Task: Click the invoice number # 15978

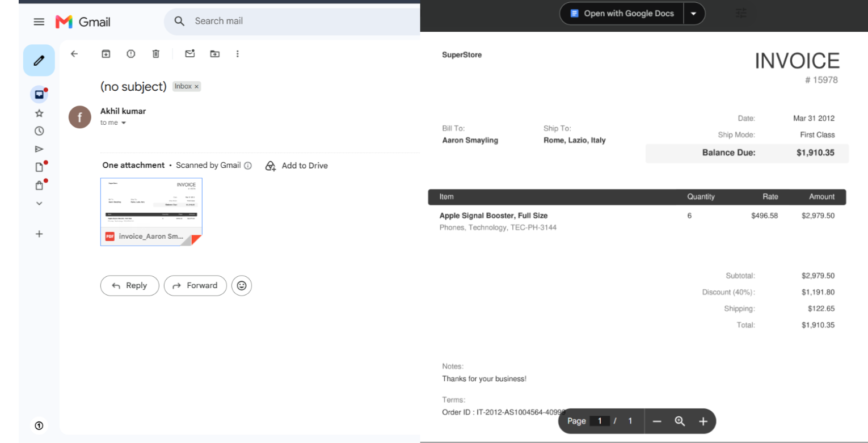Action: (x=821, y=80)
